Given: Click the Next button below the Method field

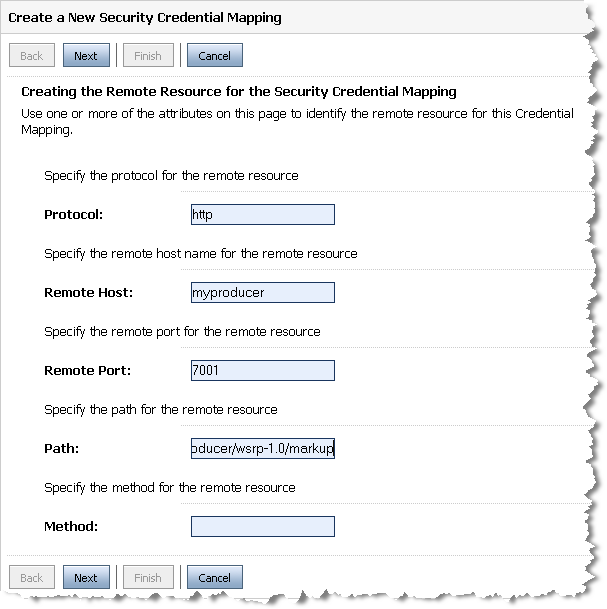Looking at the screenshot, I should click(86, 577).
